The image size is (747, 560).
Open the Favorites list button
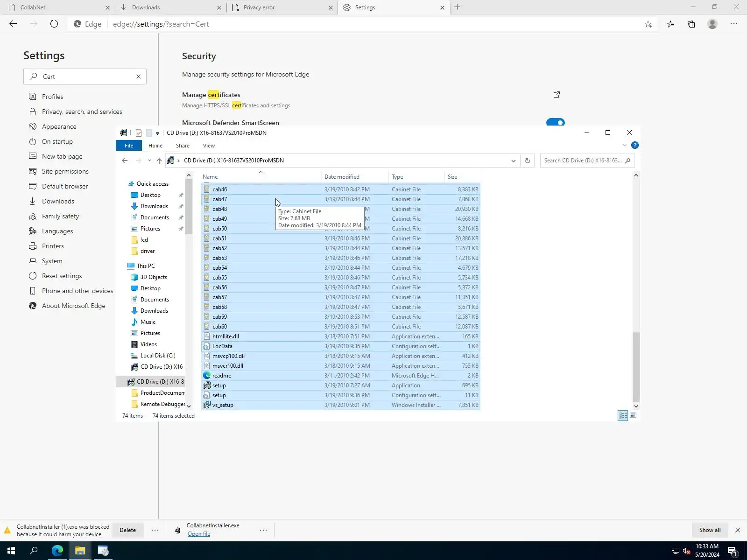coord(670,24)
